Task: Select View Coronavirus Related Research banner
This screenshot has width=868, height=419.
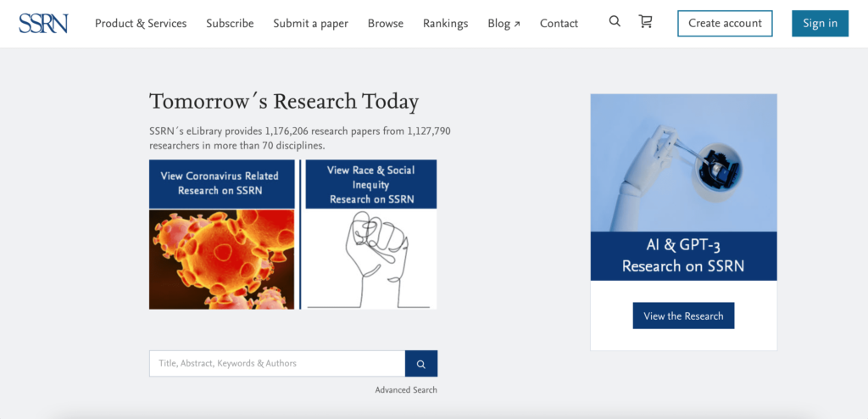Action: tap(222, 183)
